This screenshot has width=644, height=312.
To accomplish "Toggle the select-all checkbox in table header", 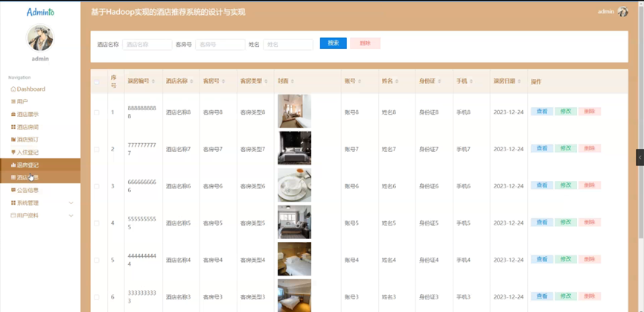I will coord(97,82).
